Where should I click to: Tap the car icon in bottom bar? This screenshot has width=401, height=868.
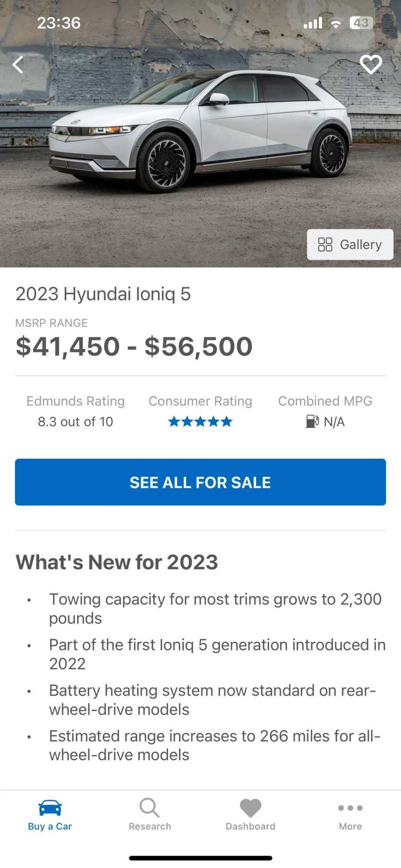[50, 807]
